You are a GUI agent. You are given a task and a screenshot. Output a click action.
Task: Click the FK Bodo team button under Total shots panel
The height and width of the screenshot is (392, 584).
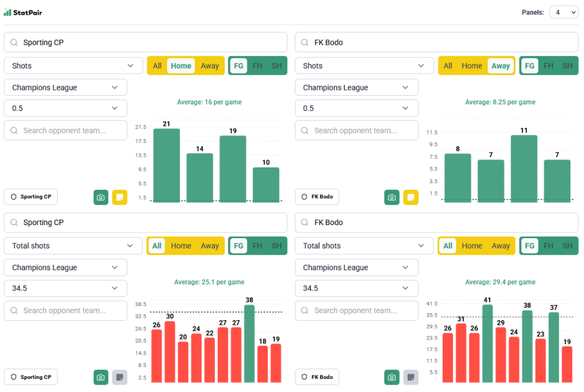(317, 377)
